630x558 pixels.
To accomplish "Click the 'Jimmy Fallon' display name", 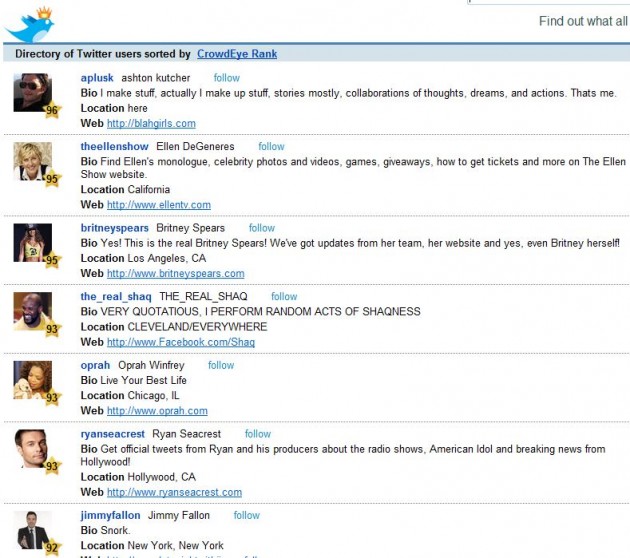I will tap(179, 515).
